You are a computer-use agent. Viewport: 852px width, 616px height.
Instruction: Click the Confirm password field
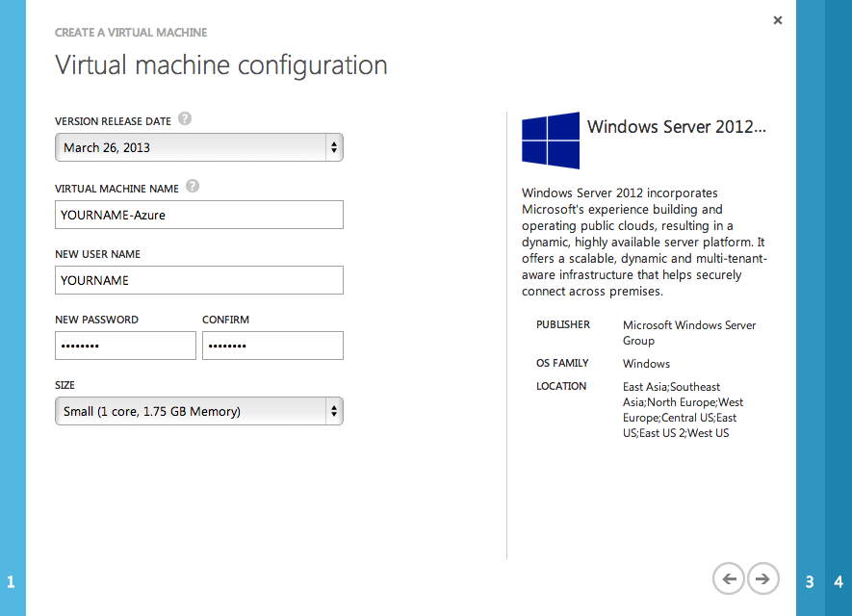[272, 346]
